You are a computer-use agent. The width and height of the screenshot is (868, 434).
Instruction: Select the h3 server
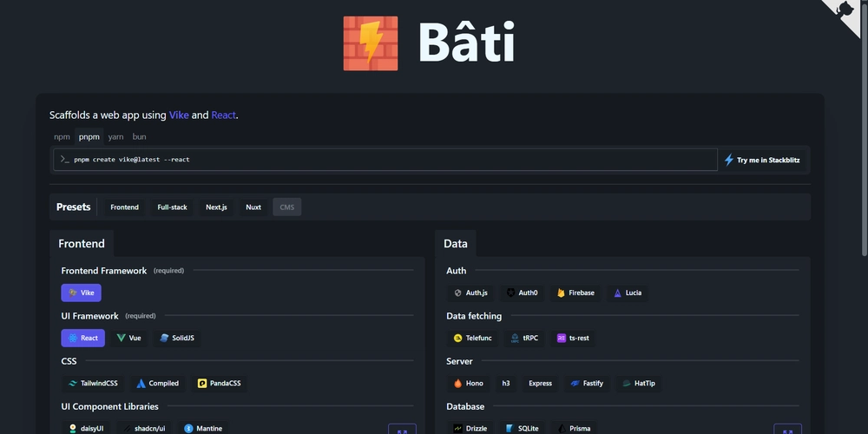pyautogui.click(x=506, y=383)
